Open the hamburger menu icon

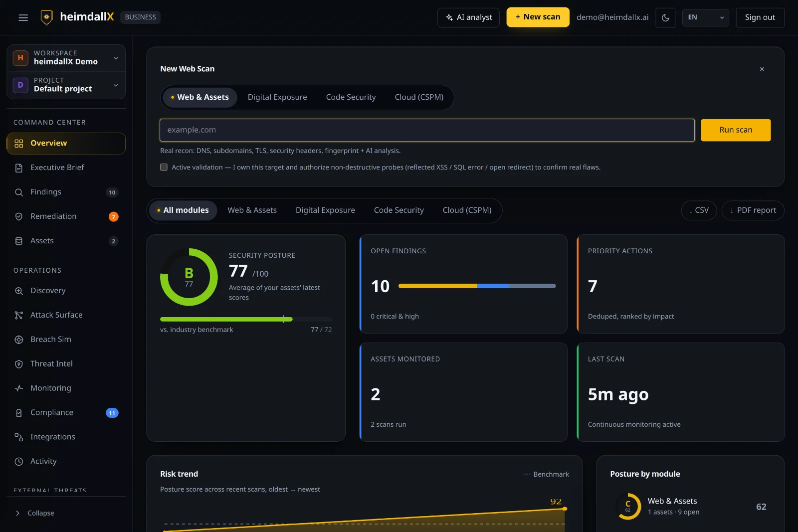23,17
